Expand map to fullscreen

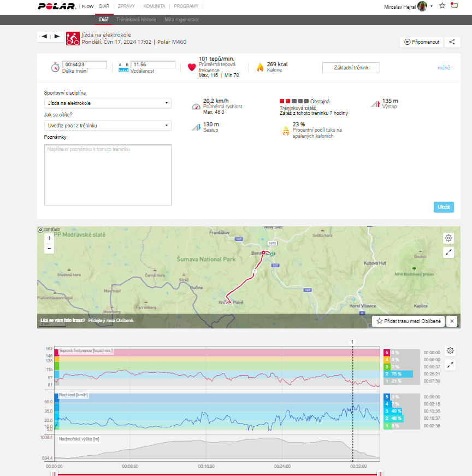point(449,252)
